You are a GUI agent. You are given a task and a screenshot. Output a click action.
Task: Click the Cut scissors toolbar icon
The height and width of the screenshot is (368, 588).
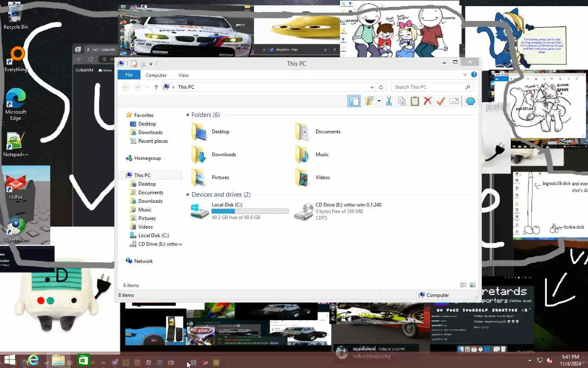tap(389, 101)
